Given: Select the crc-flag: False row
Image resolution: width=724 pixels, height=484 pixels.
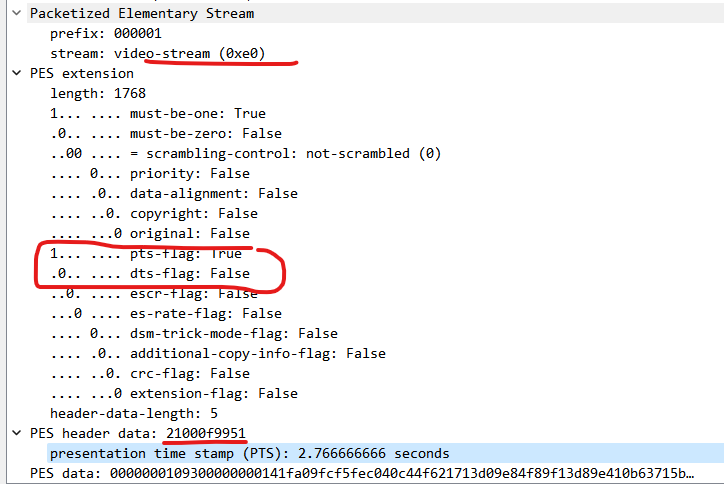Looking at the screenshot, I should coord(150,373).
